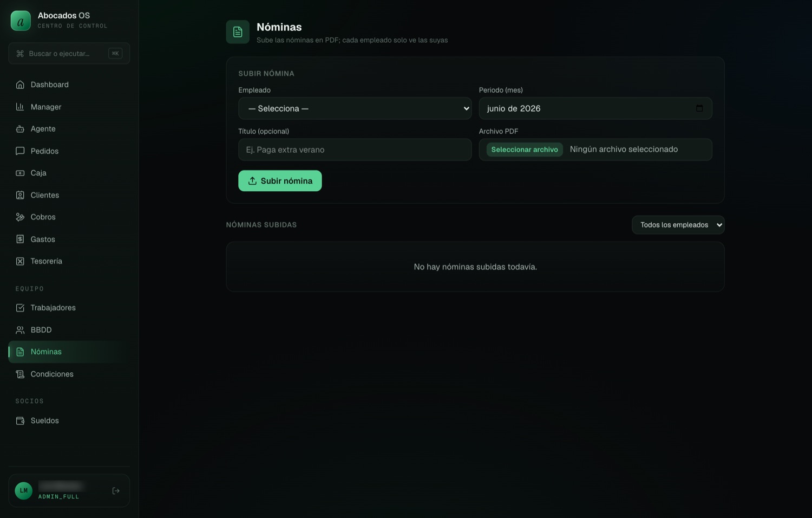Click the Gastos receipt icon
The height and width of the screenshot is (518, 812).
[20, 239]
